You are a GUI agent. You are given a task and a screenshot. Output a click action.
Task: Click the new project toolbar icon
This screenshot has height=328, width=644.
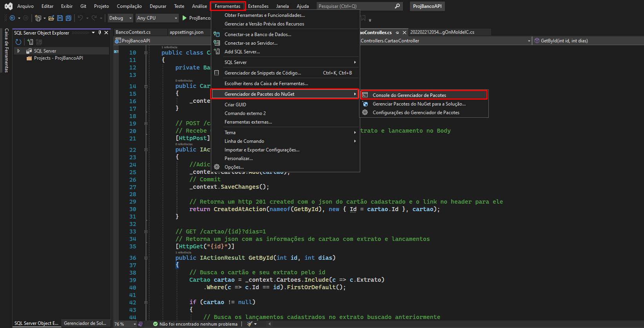[x=38, y=18]
